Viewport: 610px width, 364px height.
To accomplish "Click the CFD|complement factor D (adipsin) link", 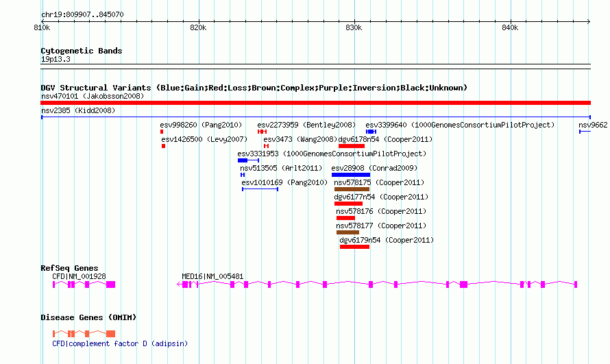I will click(x=120, y=343).
